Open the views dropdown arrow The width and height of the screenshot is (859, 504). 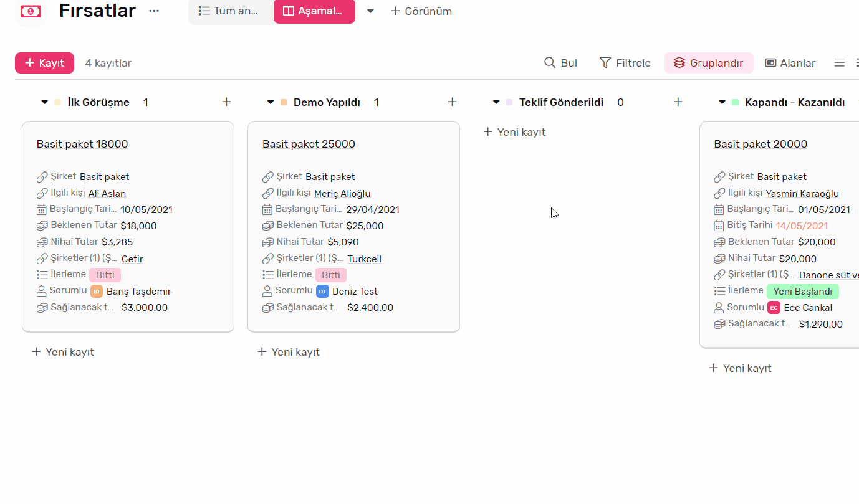(x=370, y=11)
